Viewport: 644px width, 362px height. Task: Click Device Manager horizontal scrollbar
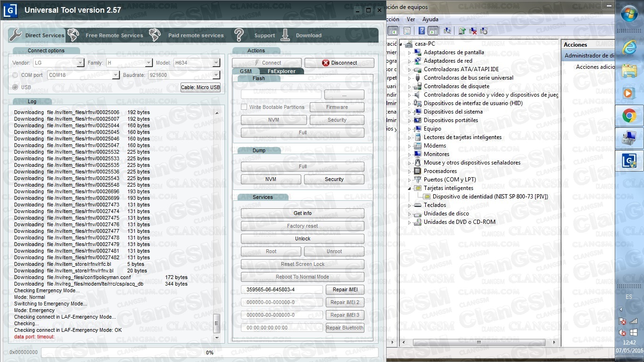coord(478,342)
